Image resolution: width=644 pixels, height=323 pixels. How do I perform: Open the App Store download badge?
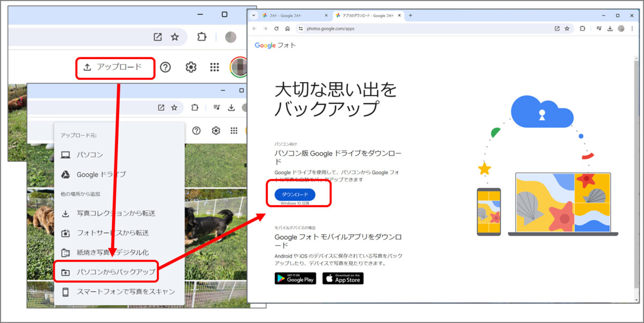click(x=343, y=278)
